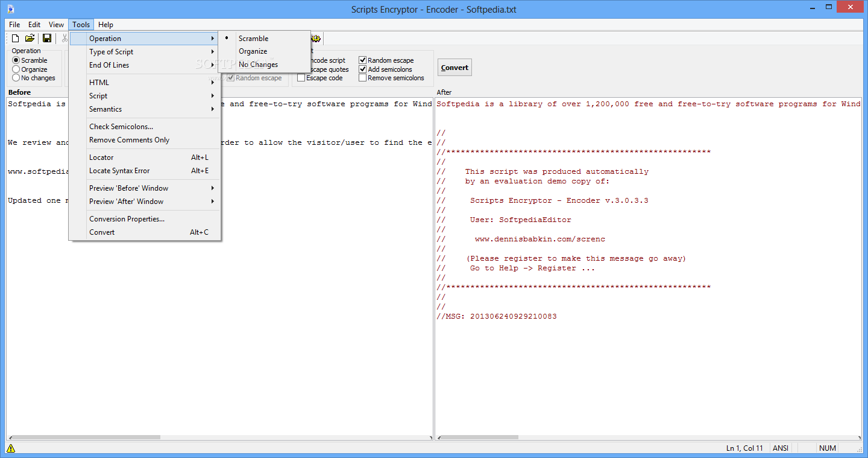Expand the HTML submenu
This screenshot has width=868, height=458.
pyautogui.click(x=143, y=83)
